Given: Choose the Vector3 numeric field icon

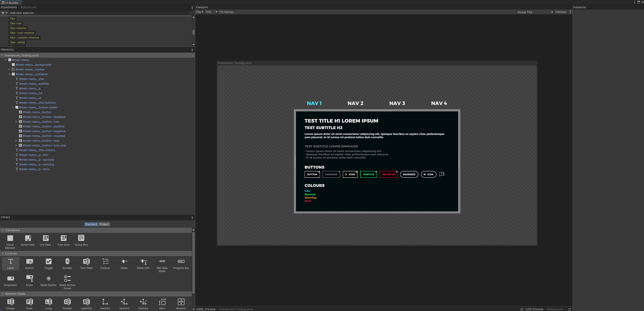Looking at the screenshot, I should [x=124, y=302].
